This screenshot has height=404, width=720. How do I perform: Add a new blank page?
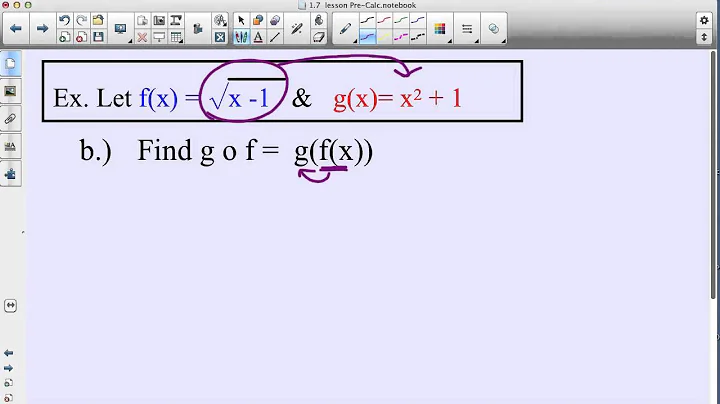[x=64, y=37]
